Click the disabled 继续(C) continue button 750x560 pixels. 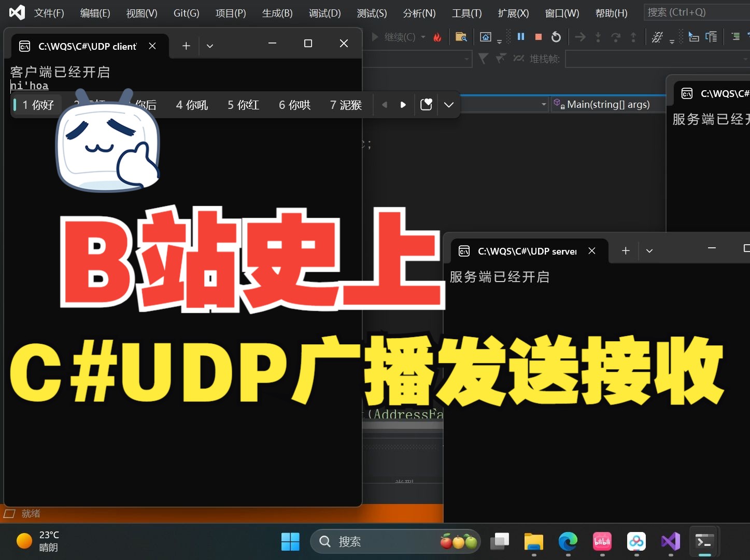(394, 37)
